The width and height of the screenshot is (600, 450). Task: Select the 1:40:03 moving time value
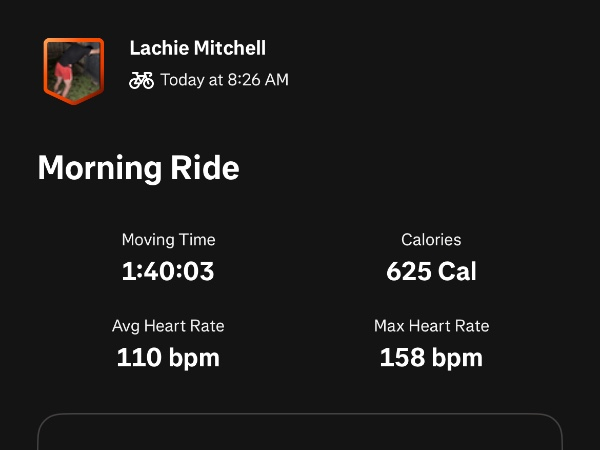[x=168, y=271]
